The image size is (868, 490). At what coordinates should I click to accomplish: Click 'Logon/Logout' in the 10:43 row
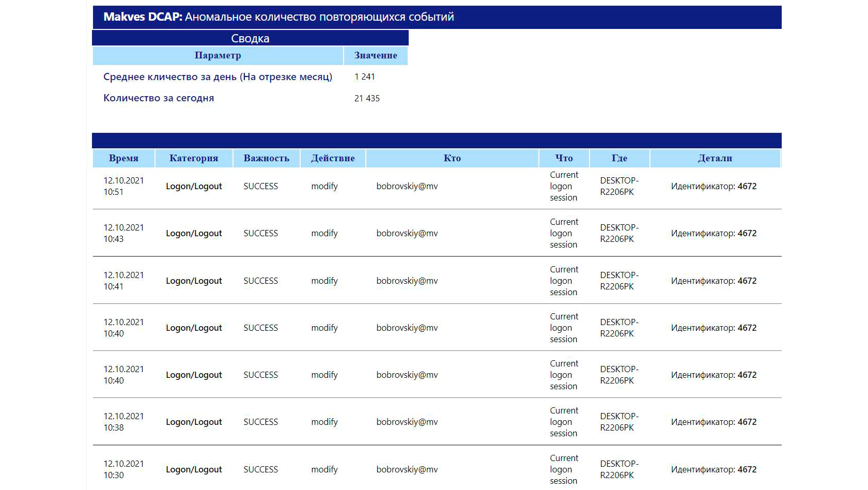(x=194, y=233)
